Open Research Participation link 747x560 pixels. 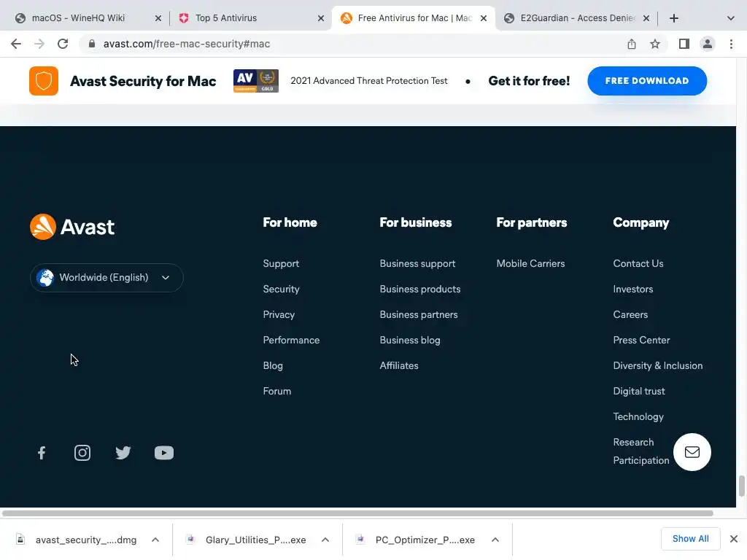click(641, 451)
